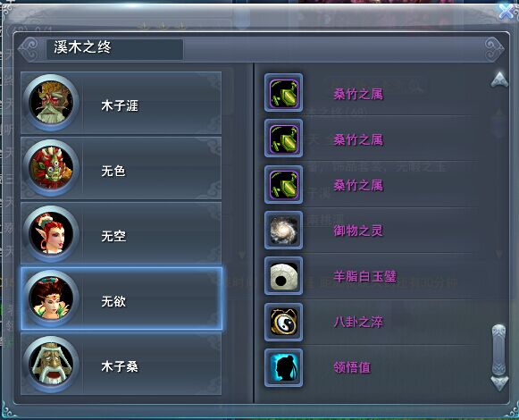Select the highlighted 无欲 boss entry
The height and width of the screenshot is (420, 519).
[x=121, y=298]
